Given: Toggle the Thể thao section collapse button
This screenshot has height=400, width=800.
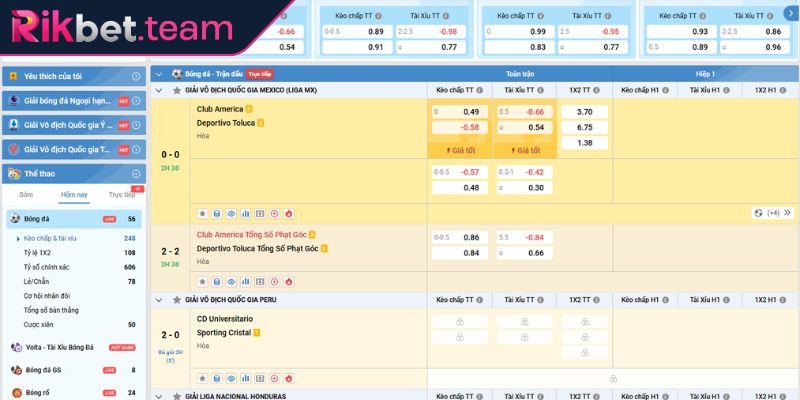Looking at the screenshot, I should tap(135, 171).
